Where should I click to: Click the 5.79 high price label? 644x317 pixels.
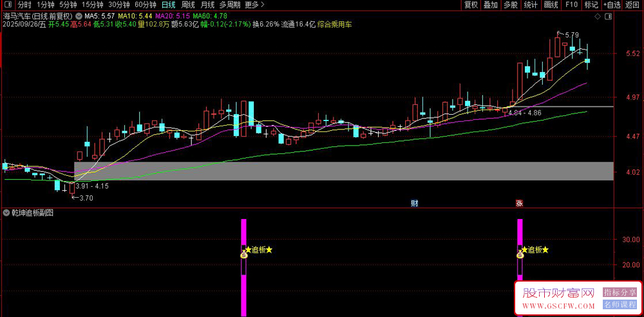572,35
